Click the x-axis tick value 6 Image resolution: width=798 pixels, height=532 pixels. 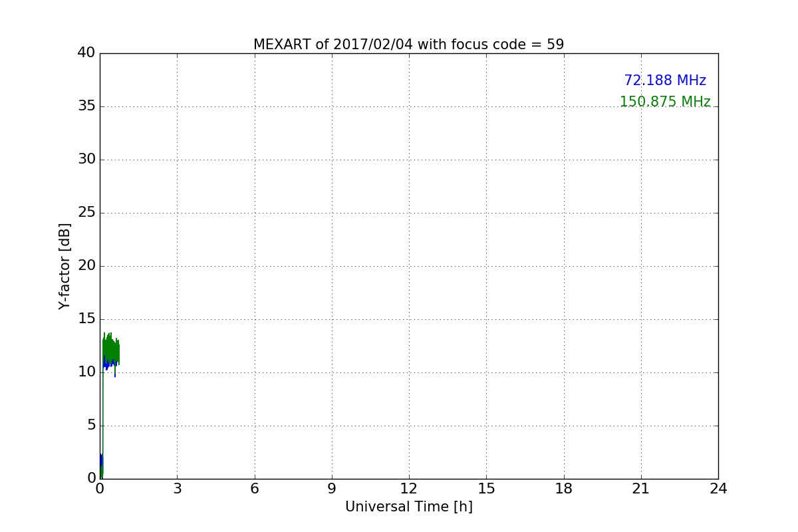254,489
